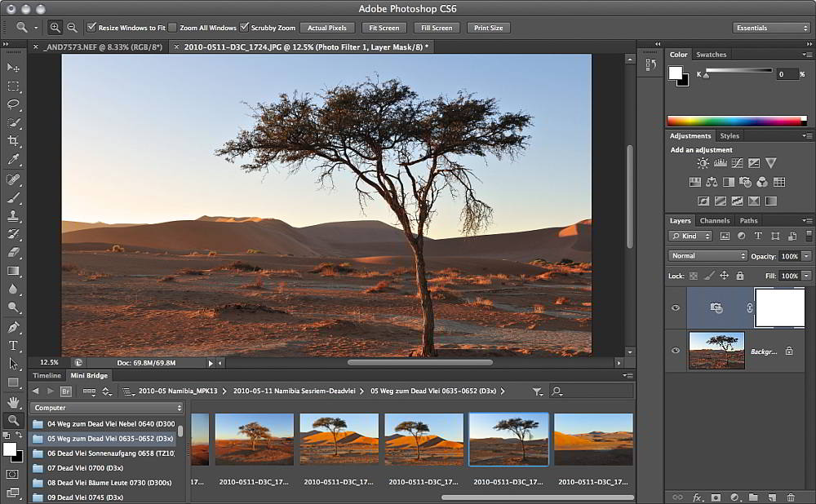Disable Resize Windows to Fit checkbox
Image resolution: width=816 pixels, height=504 pixels.
pyautogui.click(x=91, y=28)
